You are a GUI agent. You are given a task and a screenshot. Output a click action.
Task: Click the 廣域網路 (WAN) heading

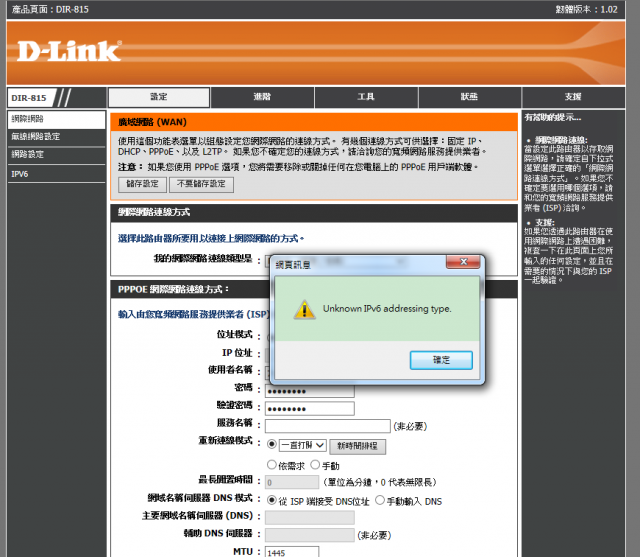[x=152, y=122]
